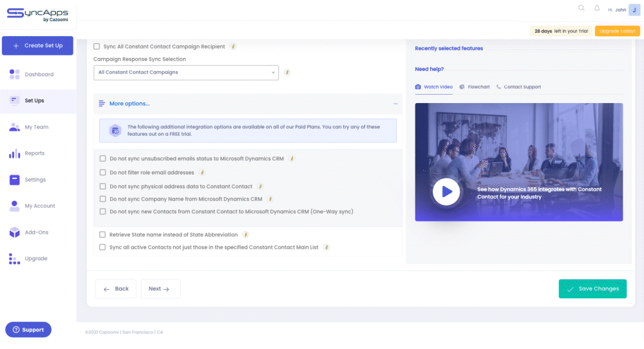
Task: Check Retrieve State name instead of Abbreviation
Action: point(102,235)
